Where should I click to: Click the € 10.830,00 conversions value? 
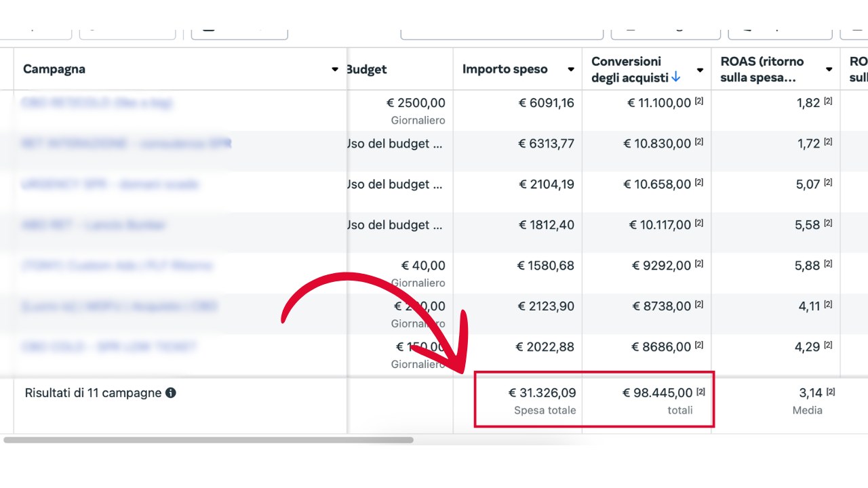click(x=658, y=144)
